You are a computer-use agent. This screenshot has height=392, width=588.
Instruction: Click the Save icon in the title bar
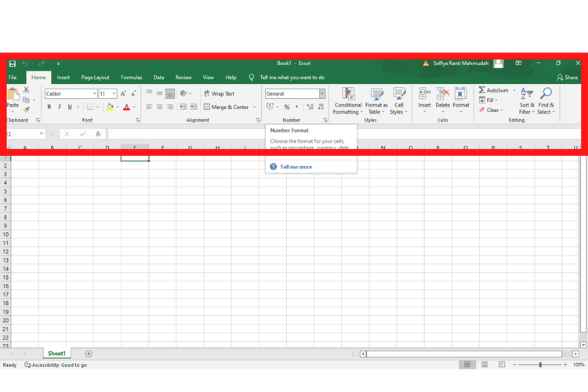pos(13,64)
